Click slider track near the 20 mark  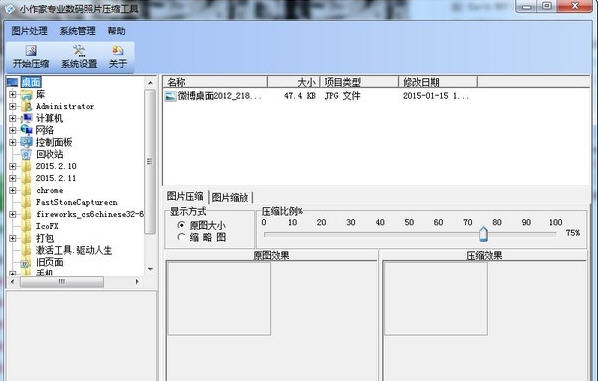coord(322,234)
